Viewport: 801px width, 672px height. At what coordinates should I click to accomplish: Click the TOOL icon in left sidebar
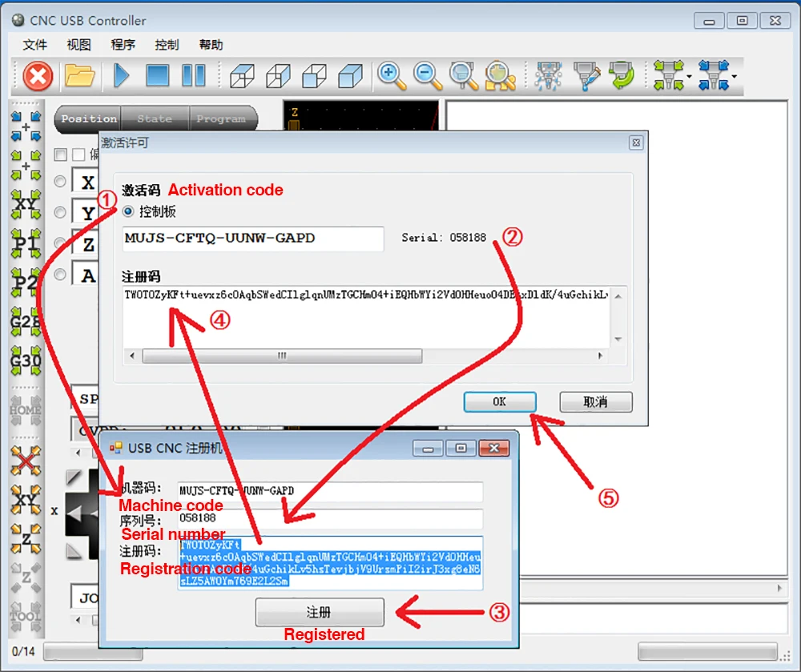coord(26,617)
